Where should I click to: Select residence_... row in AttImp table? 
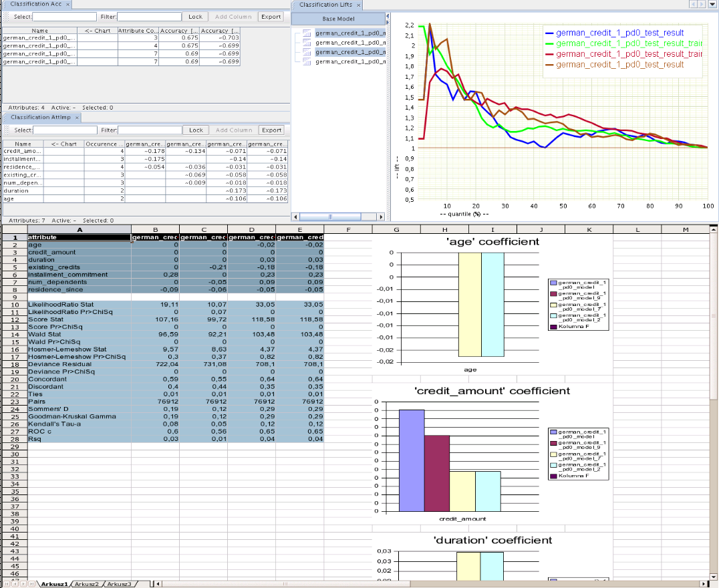click(x=145, y=167)
